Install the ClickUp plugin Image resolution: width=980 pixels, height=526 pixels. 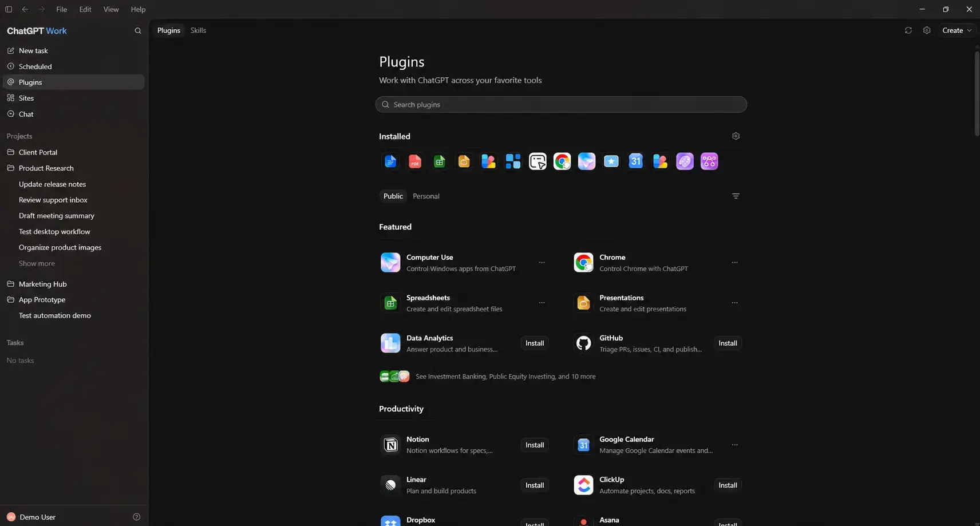tap(728, 485)
